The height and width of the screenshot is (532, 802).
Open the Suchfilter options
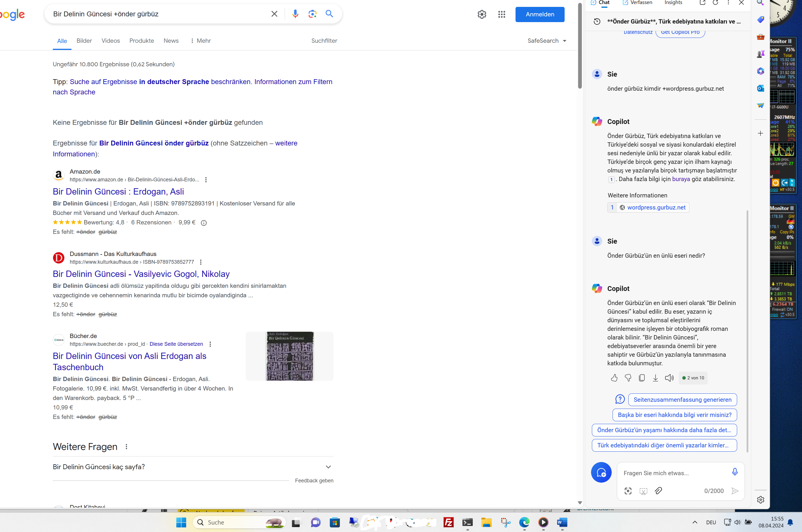pos(324,41)
